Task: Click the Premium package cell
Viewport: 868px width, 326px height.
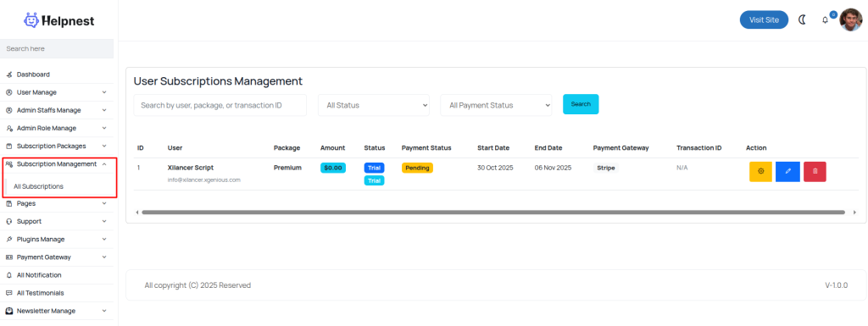Action: click(x=288, y=168)
